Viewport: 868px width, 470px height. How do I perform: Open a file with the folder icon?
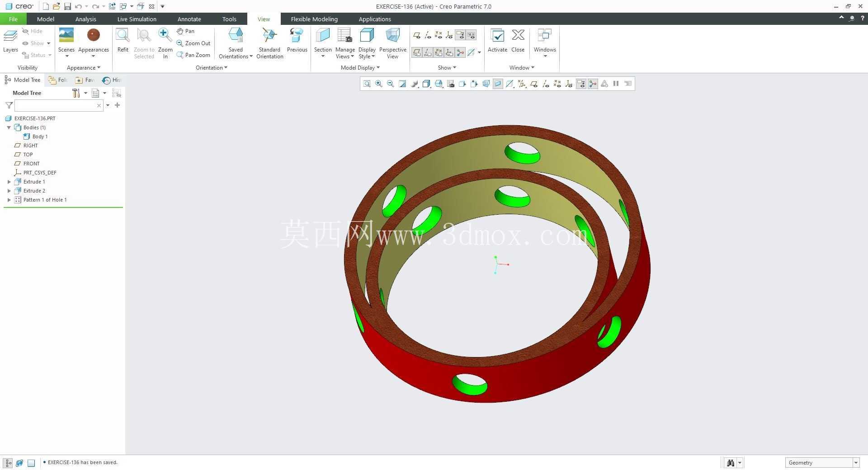(56, 6)
